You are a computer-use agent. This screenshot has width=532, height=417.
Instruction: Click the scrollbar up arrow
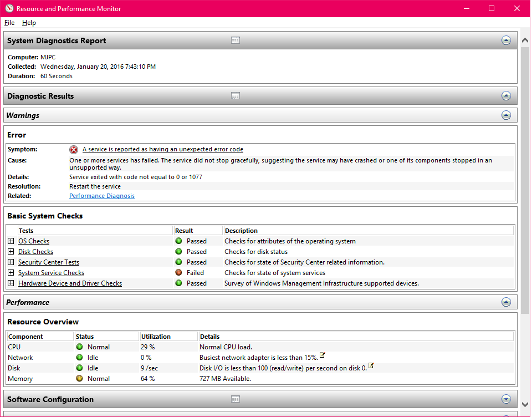pos(525,40)
